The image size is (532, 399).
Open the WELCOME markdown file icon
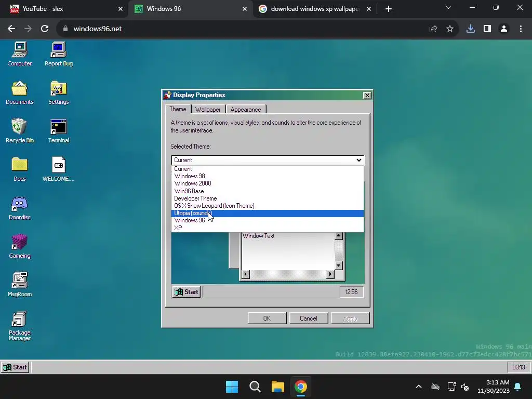click(x=58, y=169)
